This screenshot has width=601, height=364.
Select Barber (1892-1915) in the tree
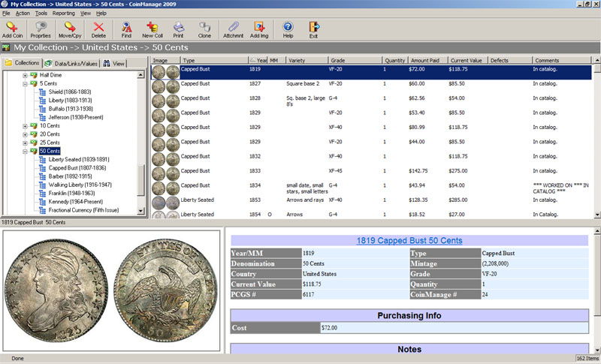(x=70, y=176)
